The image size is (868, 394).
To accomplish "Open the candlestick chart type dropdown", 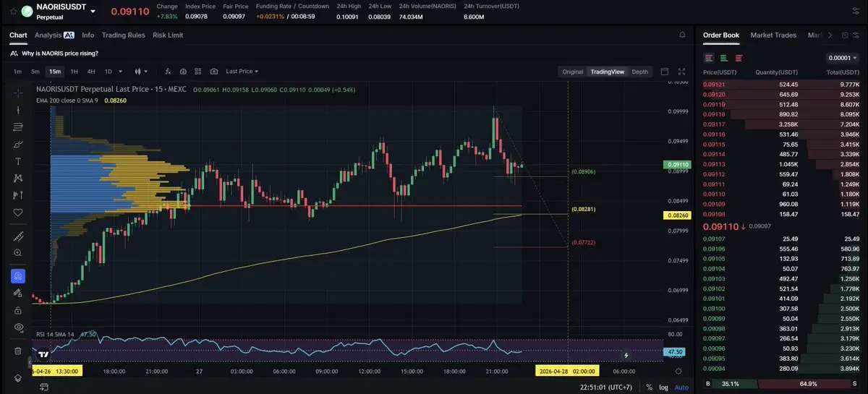I will (x=141, y=72).
